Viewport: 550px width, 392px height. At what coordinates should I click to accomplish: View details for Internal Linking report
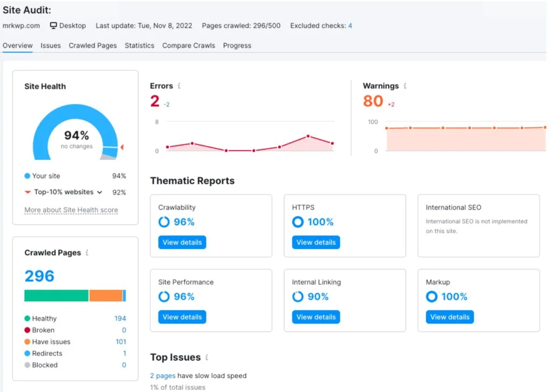pyautogui.click(x=316, y=317)
